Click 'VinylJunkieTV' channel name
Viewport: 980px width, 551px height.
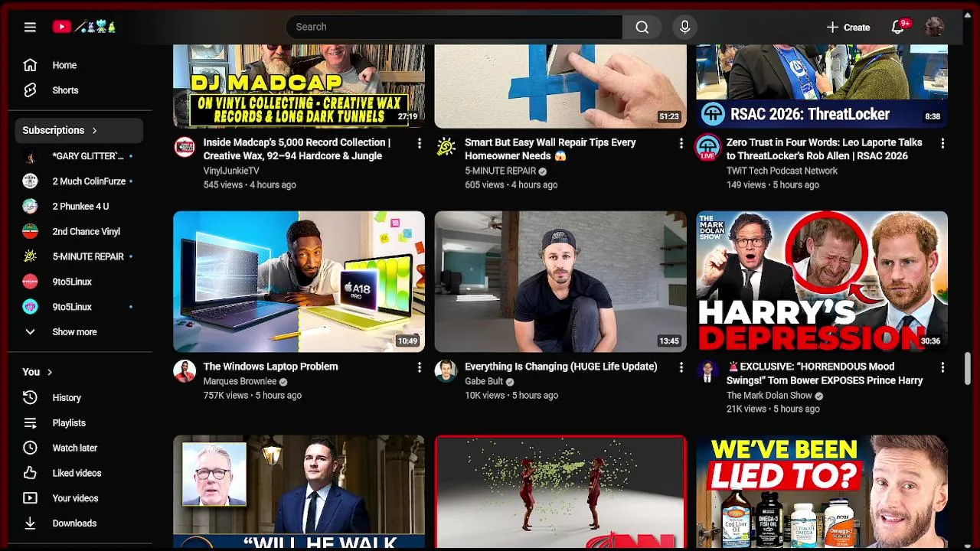pyautogui.click(x=231, y=171)
